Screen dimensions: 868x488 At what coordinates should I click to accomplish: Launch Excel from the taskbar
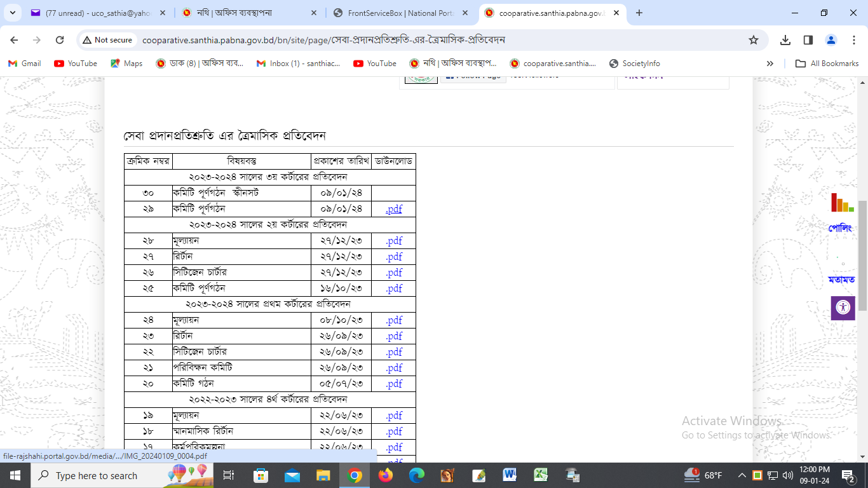541,475
